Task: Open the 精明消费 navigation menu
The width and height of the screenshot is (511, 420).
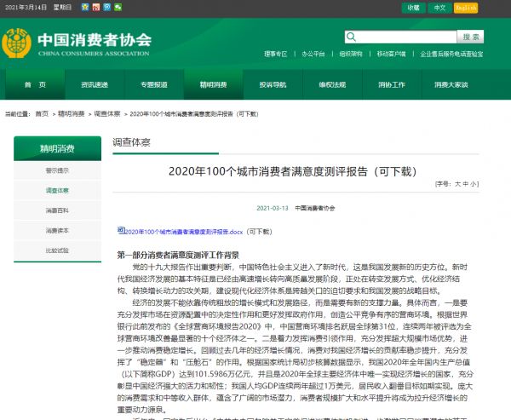Action: click(214, 85)
